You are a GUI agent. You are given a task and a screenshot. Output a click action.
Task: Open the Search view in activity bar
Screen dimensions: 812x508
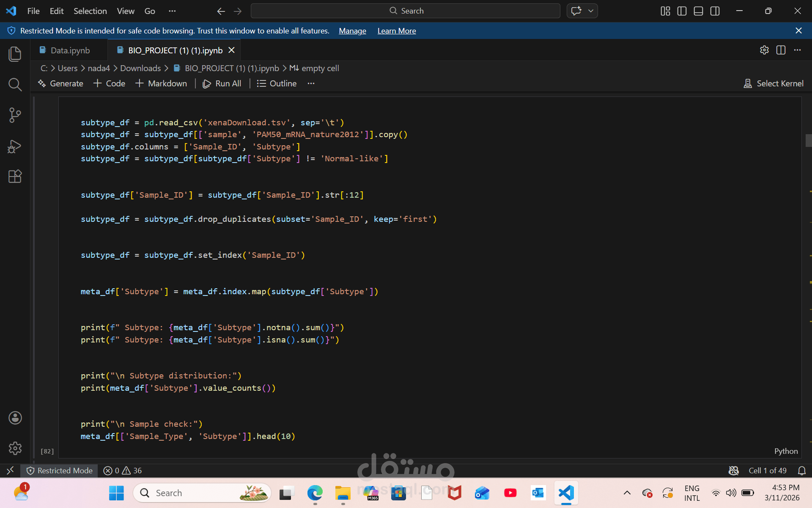tap(15, 85)
